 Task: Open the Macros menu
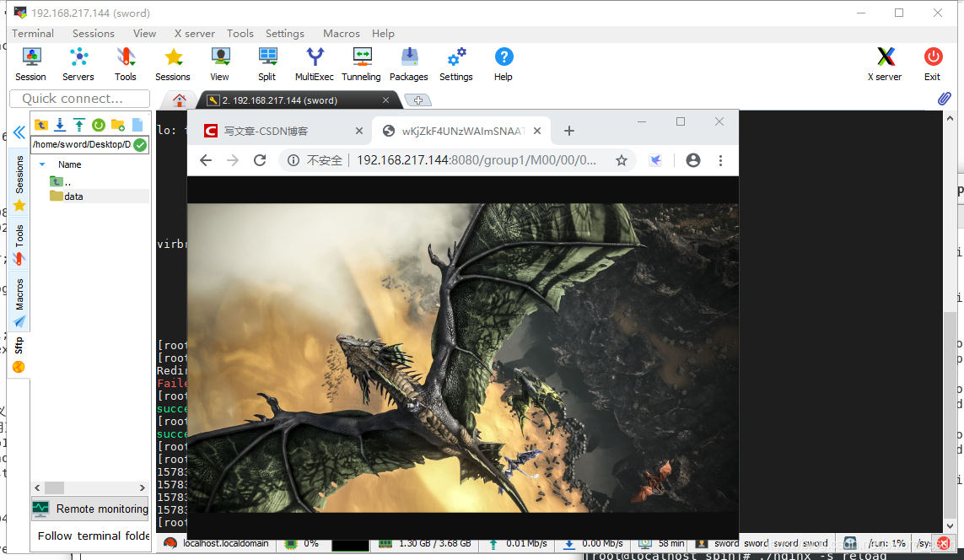pos(342,33)
